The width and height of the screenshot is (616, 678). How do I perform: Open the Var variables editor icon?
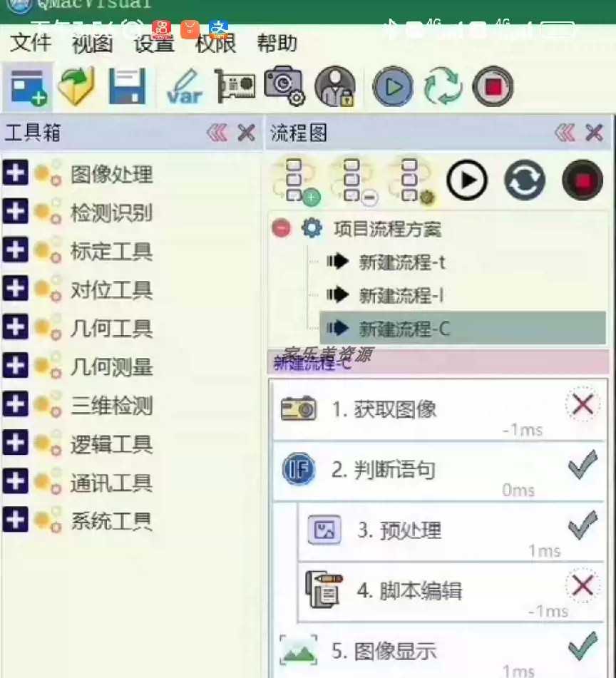(x=185, y=87)
